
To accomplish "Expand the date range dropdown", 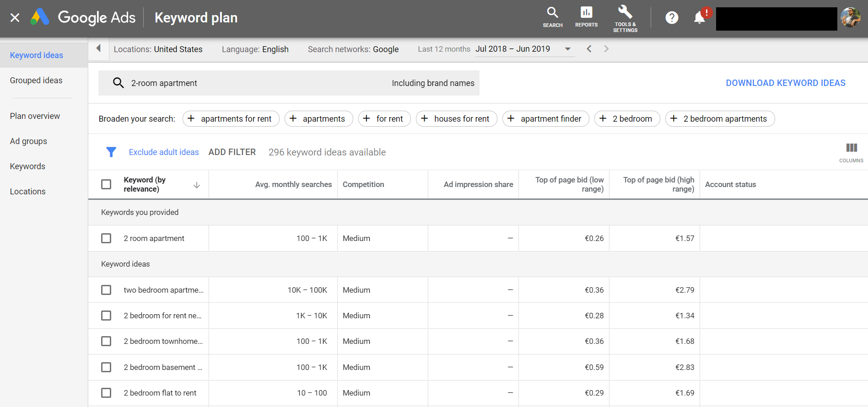I will (568, 49).
